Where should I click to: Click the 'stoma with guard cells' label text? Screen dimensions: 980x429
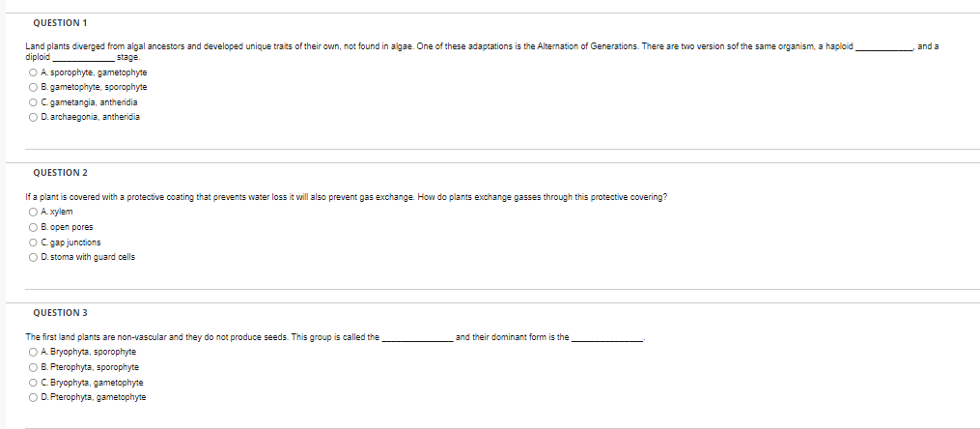93,257
